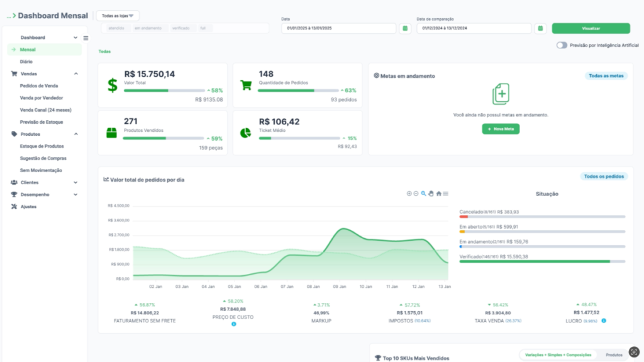Enable Previsão por Inteligência Artificial toggle

pyautogui.click(x=562, y=45)
